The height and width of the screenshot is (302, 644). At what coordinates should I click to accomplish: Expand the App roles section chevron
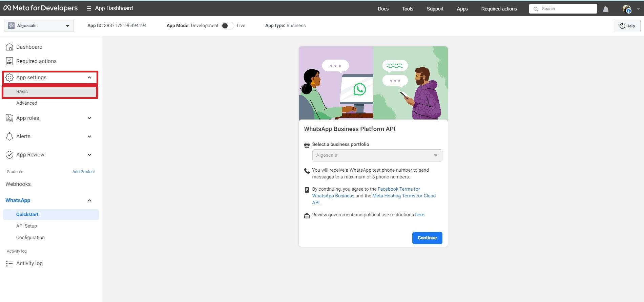89,118
